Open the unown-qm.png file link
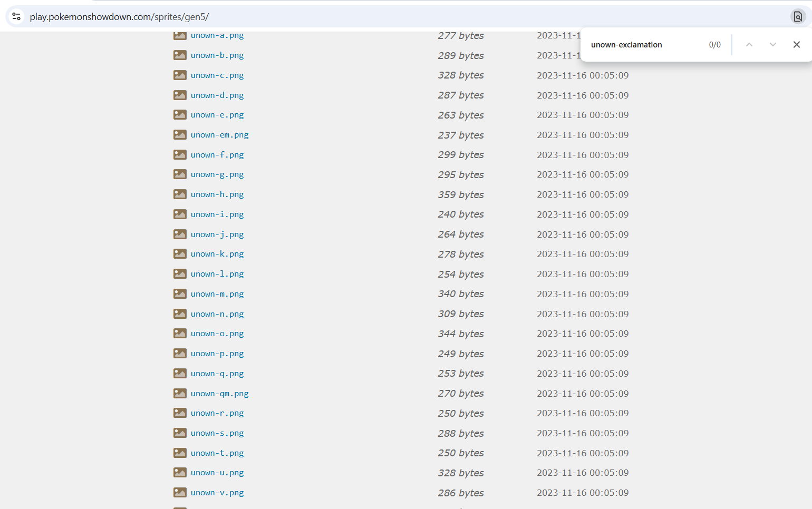 [x=219, y=394]
